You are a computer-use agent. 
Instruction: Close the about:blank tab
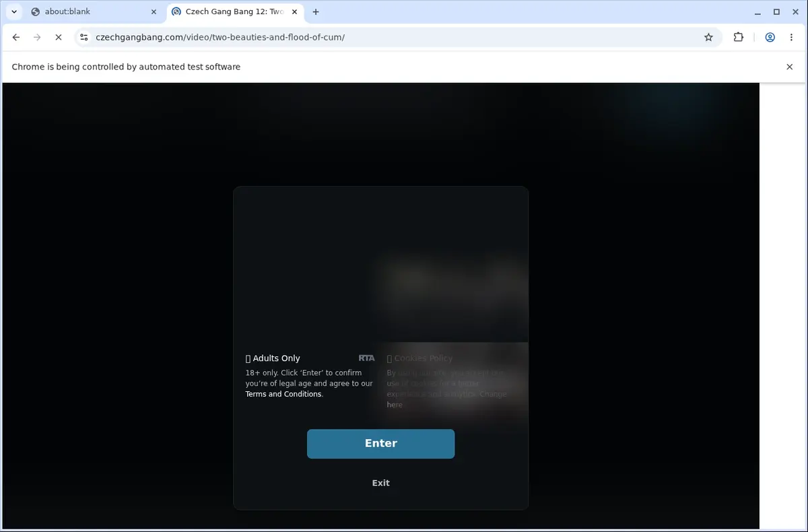(154, 12)
